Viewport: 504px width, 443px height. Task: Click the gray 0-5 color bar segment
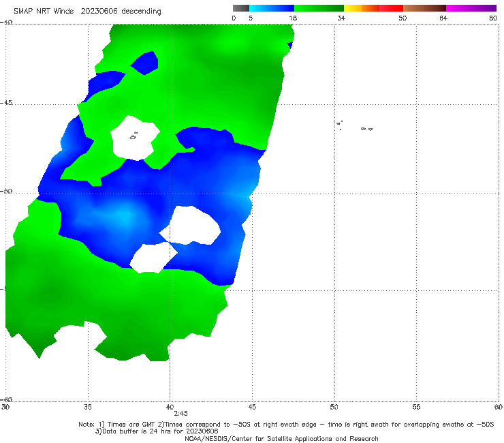coord(241,8)
